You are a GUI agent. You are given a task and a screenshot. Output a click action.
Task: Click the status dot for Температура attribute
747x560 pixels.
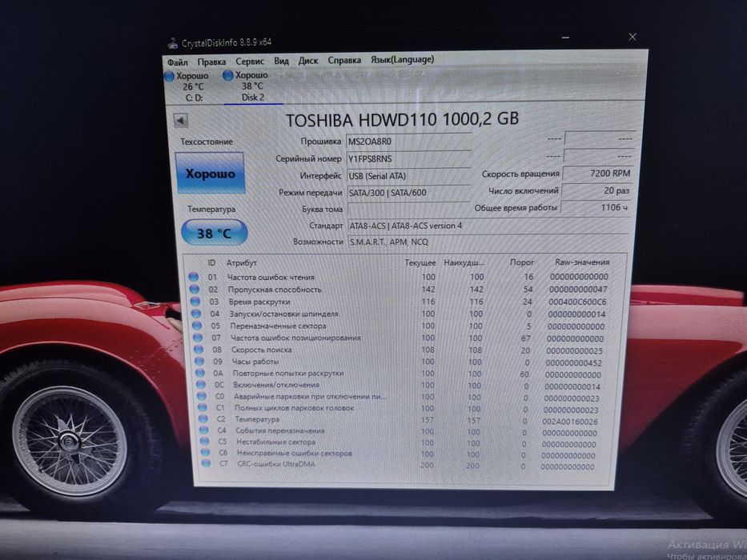(x=203, y=419)
